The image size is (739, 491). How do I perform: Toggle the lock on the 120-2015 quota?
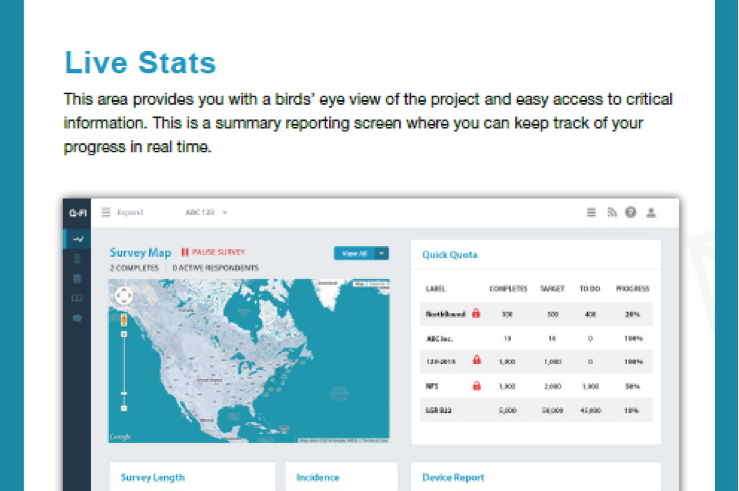(x=476, y=361)
